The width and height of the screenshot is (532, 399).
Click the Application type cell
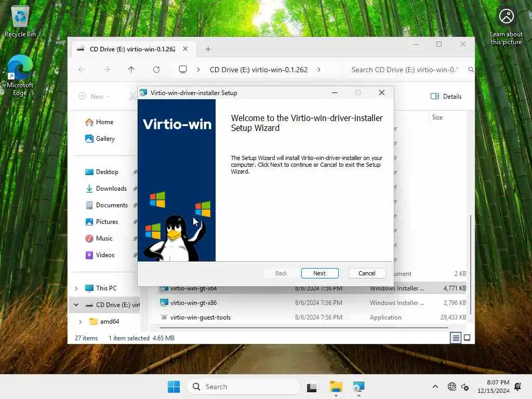point(386,317)
